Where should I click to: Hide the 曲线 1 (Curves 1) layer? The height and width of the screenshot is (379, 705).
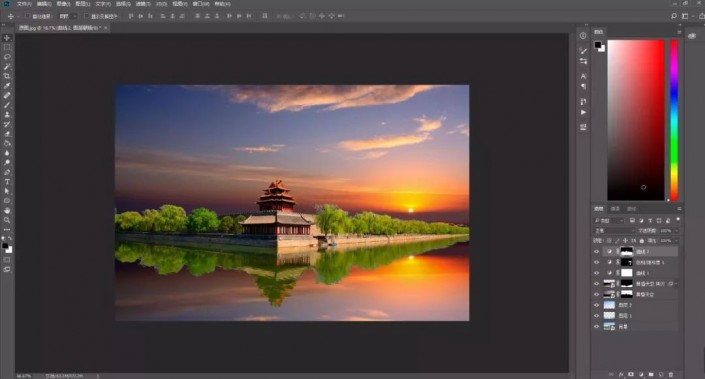point(597,273)
